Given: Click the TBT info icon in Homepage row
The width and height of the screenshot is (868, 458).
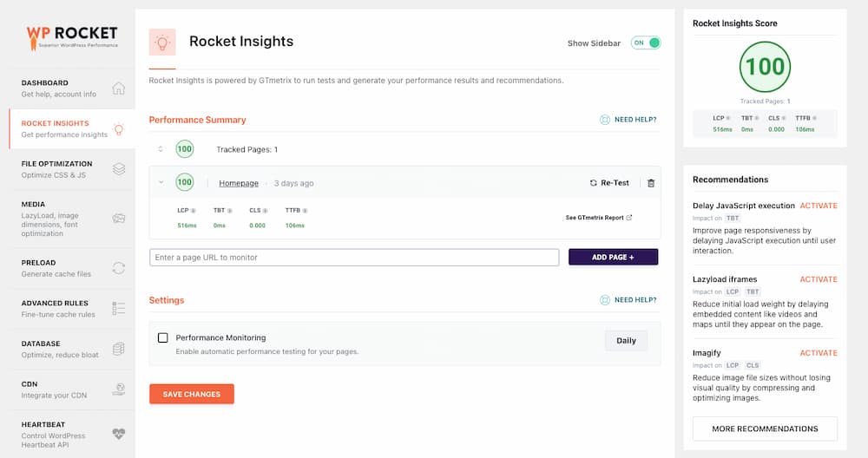Looking at the screenshot, I should pyautogui.click(x=230, y=211).
